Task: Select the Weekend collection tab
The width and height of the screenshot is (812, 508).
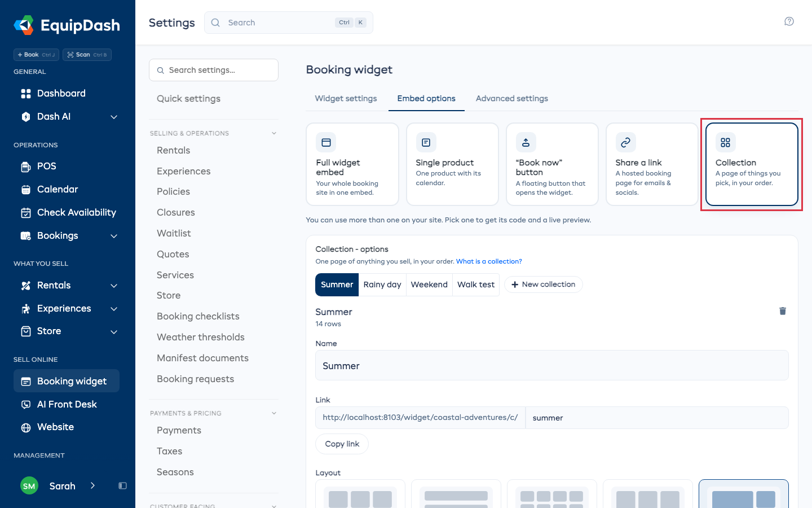Action: (429, 284)
